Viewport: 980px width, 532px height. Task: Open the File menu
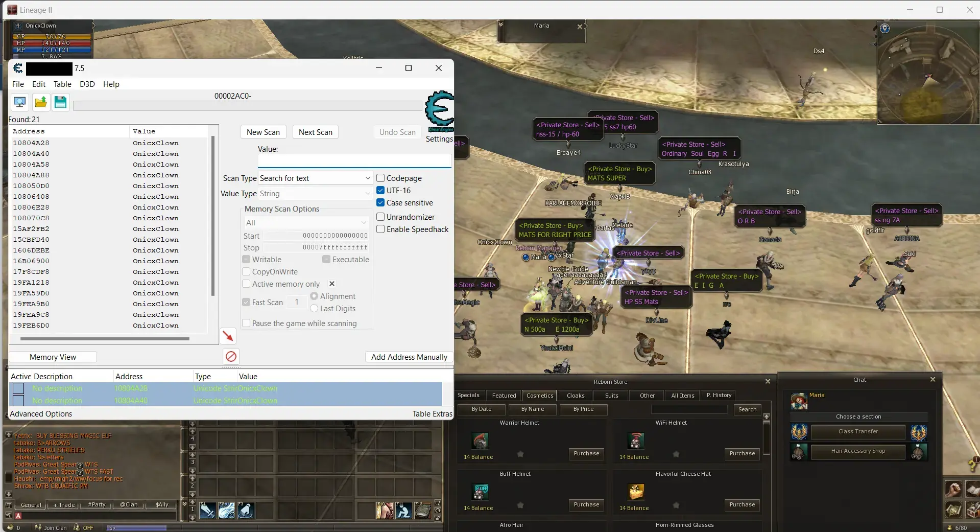pos(18,84)
